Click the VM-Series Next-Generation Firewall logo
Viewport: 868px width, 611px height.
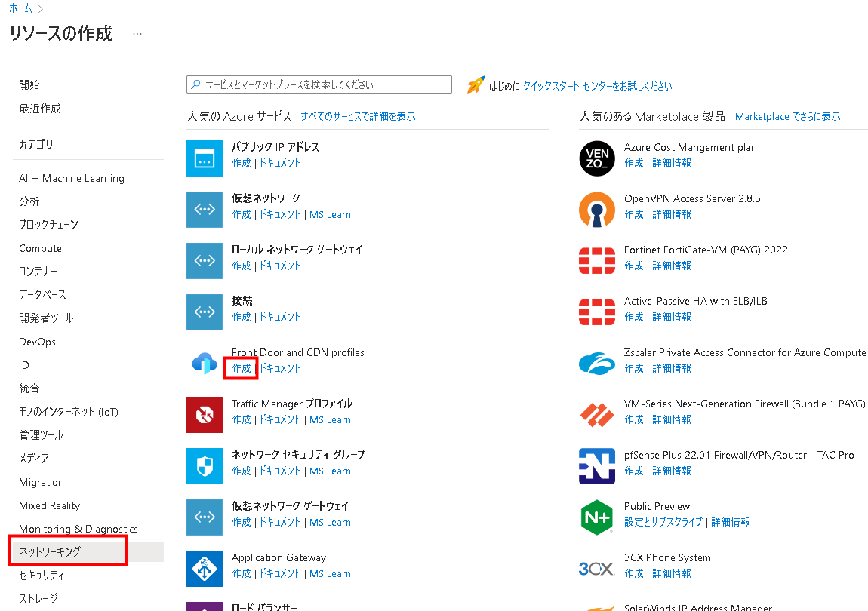click(x=597, y=415)
